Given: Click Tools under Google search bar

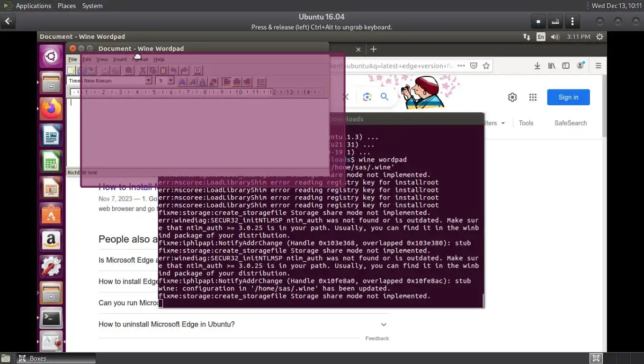Looking at the screenshot, I should click(x=526, y=123).
